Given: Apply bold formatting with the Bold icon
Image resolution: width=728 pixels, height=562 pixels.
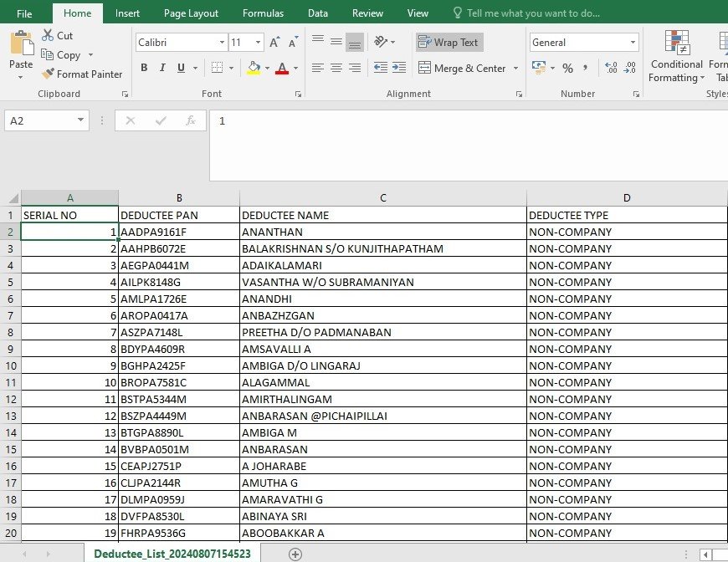Looking at the screenshot, I should [143, 68].
